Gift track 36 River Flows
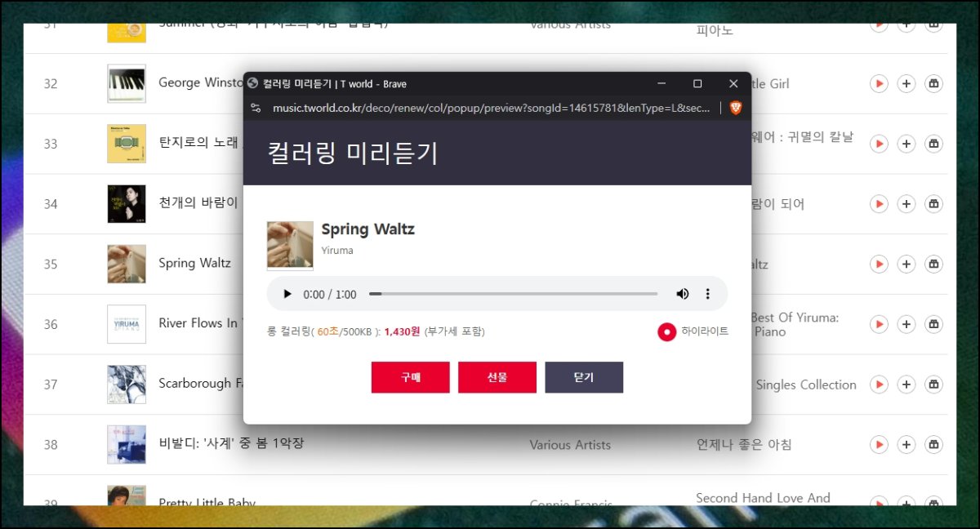Image resolution: width=980 pixels, height=529 pixels. (x=933, y=324)
